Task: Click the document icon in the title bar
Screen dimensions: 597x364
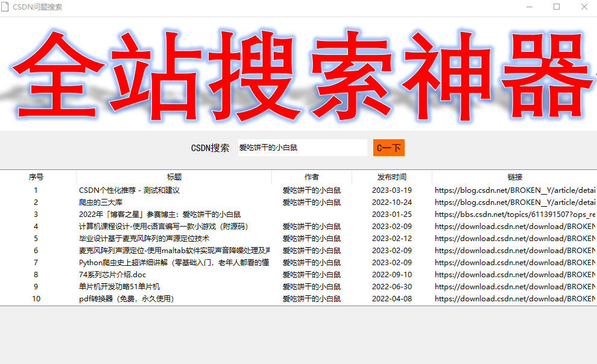Action: coord(5,7)
